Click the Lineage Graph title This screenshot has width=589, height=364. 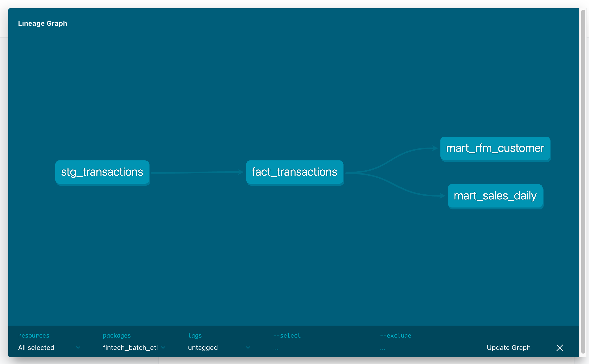pyautogui.click(x=42, y=23)
